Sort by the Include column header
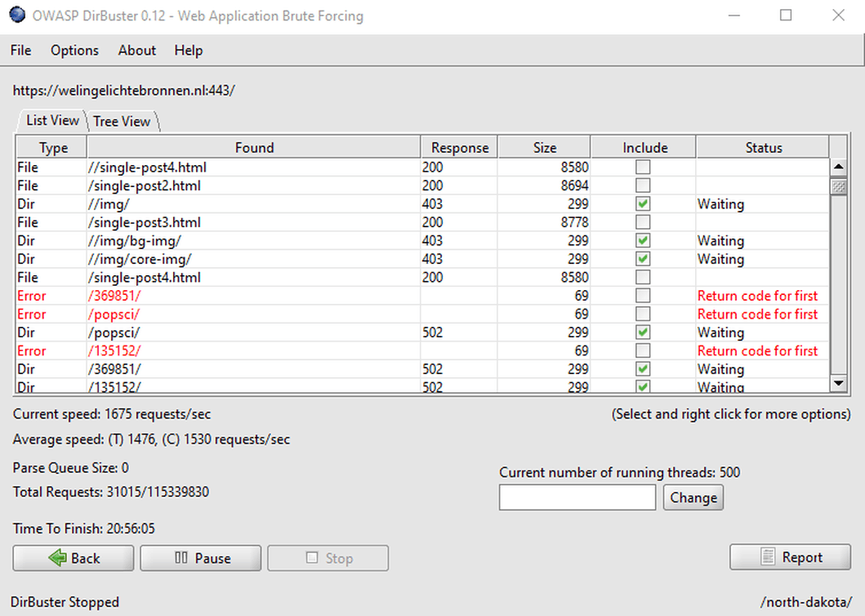The height and width of the screenshot is (616, 865). point(644,147)
